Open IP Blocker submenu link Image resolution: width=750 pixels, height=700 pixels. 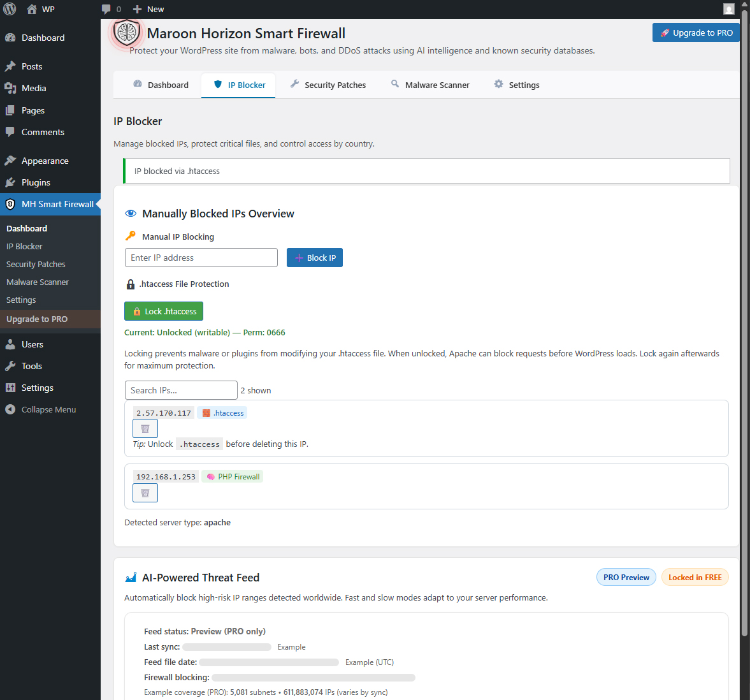[x=24, y=247]
